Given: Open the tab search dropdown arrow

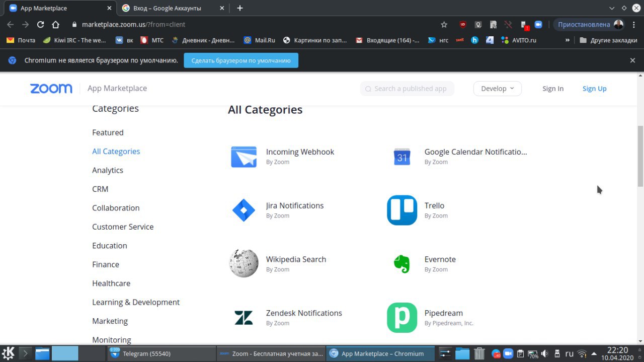Looking at the screenshot, I should coord(612,8).
